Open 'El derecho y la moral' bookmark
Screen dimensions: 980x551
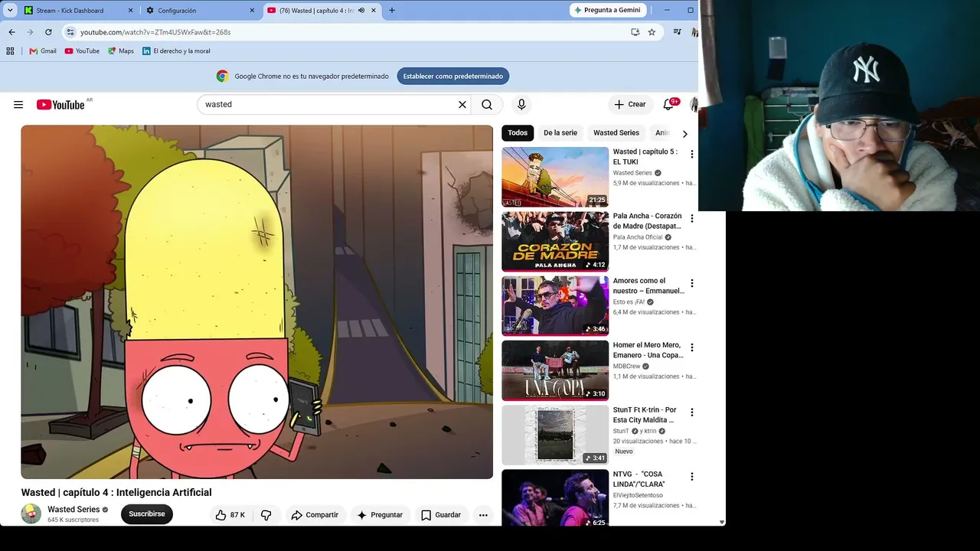click(x=176, y=51)
